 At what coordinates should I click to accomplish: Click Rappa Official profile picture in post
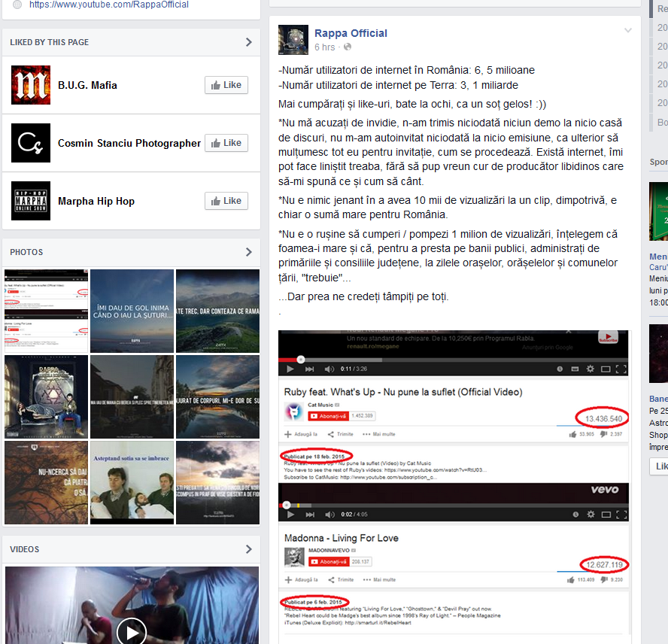(293, 39)
